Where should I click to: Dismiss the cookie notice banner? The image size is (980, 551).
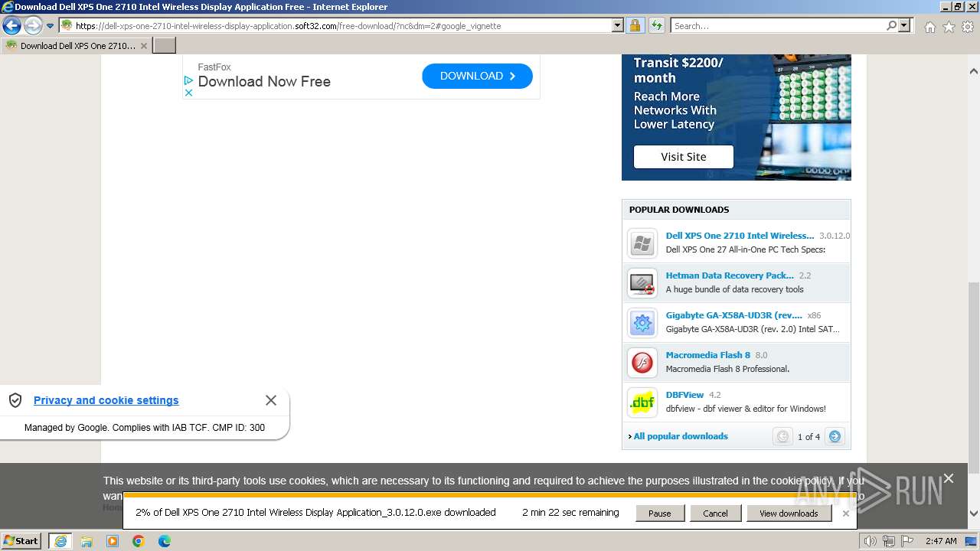949,478
